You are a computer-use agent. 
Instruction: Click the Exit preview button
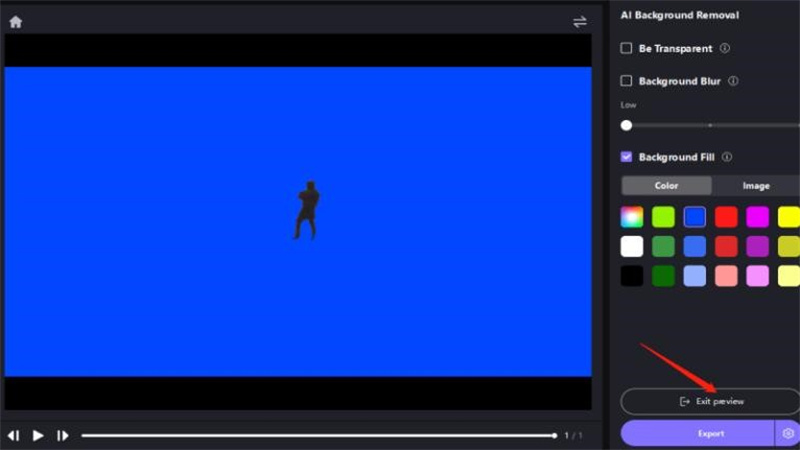[710, 402]
